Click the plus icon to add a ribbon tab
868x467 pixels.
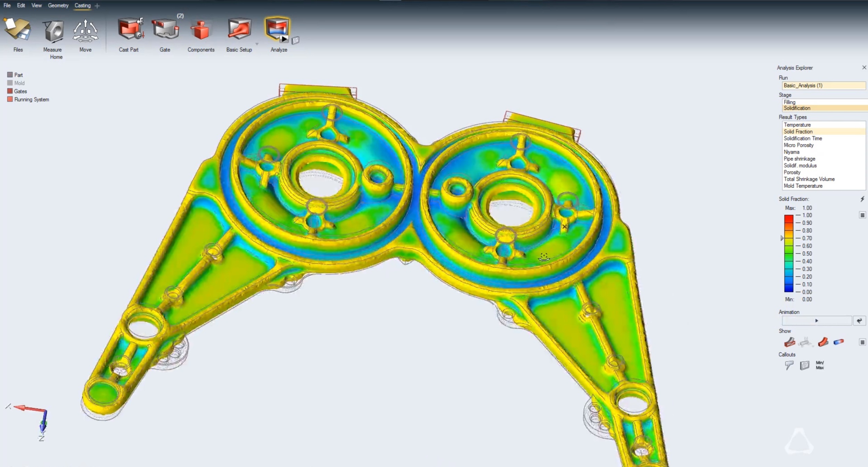coord(97,6)
